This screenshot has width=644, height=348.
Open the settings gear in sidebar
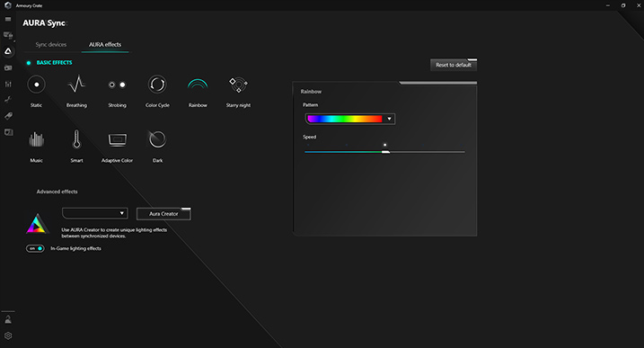point(8,335)
